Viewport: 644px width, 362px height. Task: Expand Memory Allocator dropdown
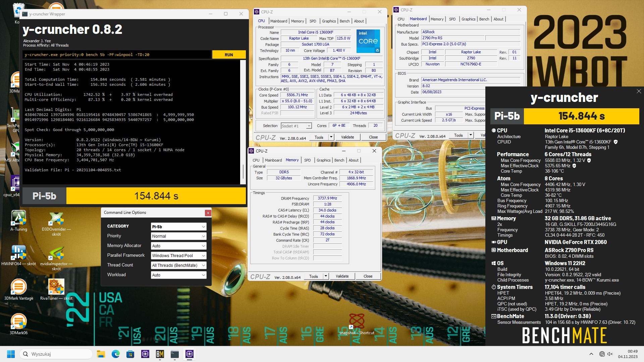(178, 246)
